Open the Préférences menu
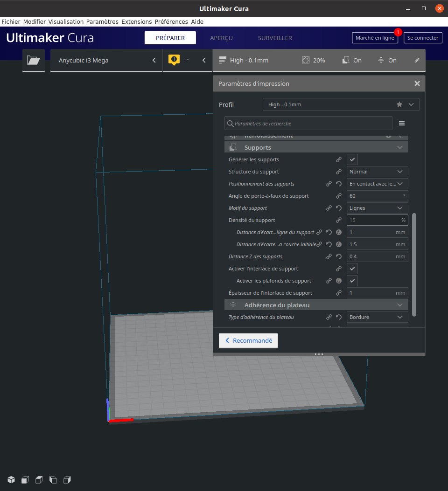The height and width of the screenshot is (491, 448). pyautogui.click(x=171, y=21)
